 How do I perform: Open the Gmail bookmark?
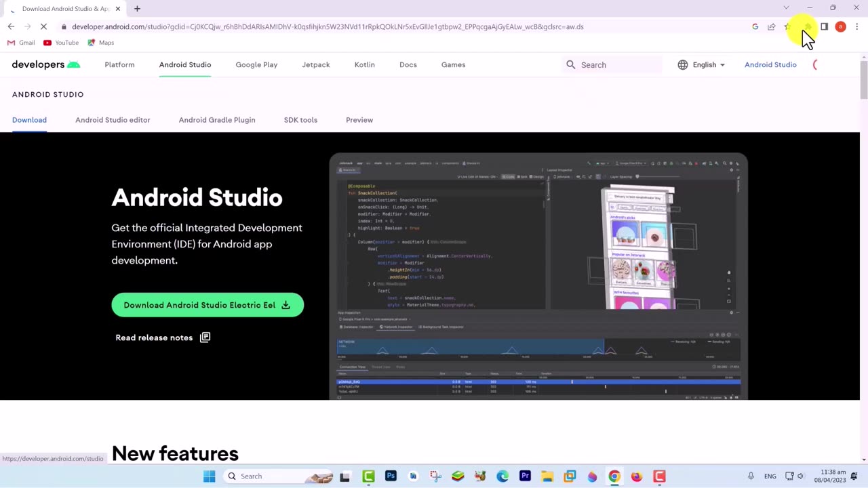21,43
